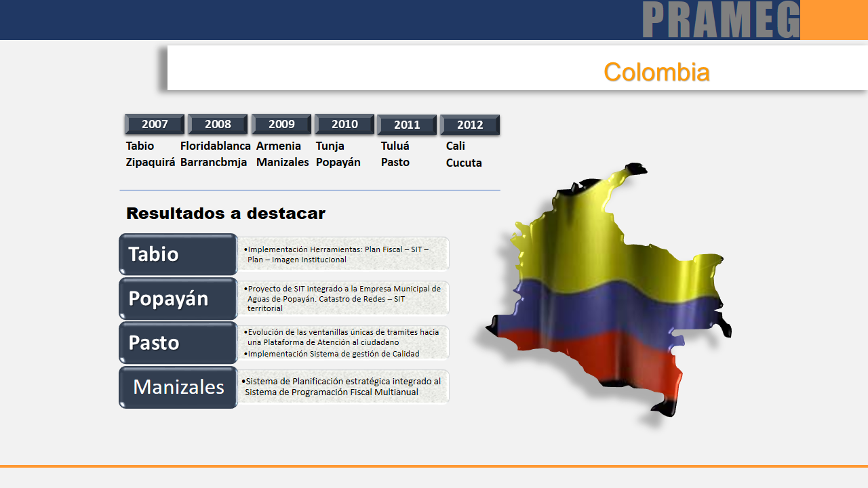
Task: Click the Pasto results block
Action: tap(178, 343)
